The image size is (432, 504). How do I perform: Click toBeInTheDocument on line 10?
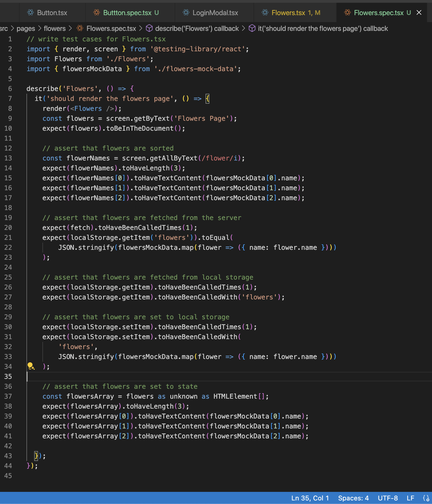[x=140, y=128]
